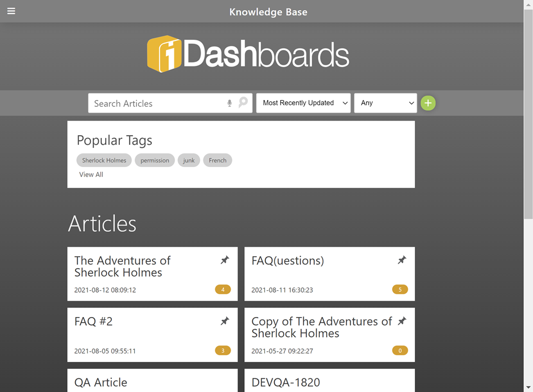Viewport: 533px width, 392px height.
Task: Click the scrollbar up arrow
Action: [x=528, y=5]
